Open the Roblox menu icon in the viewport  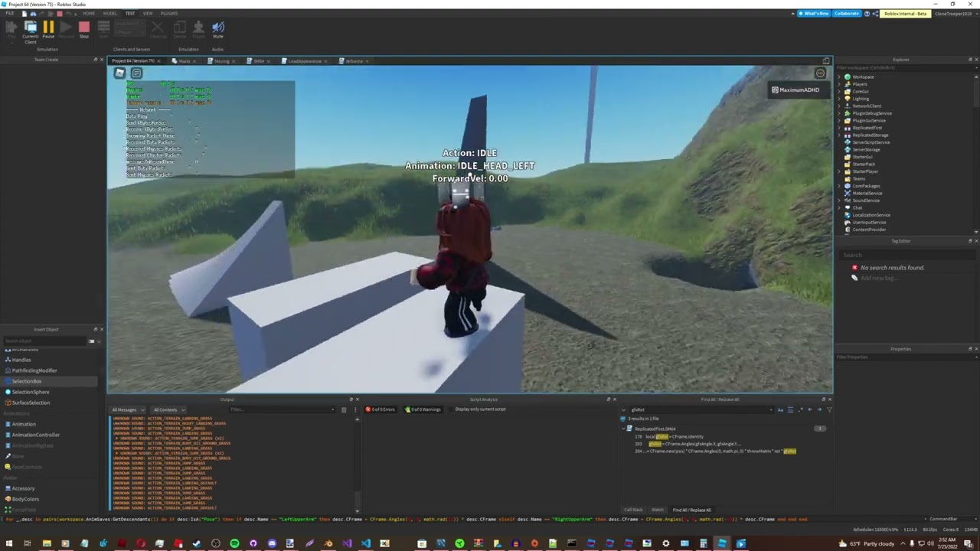120,73
